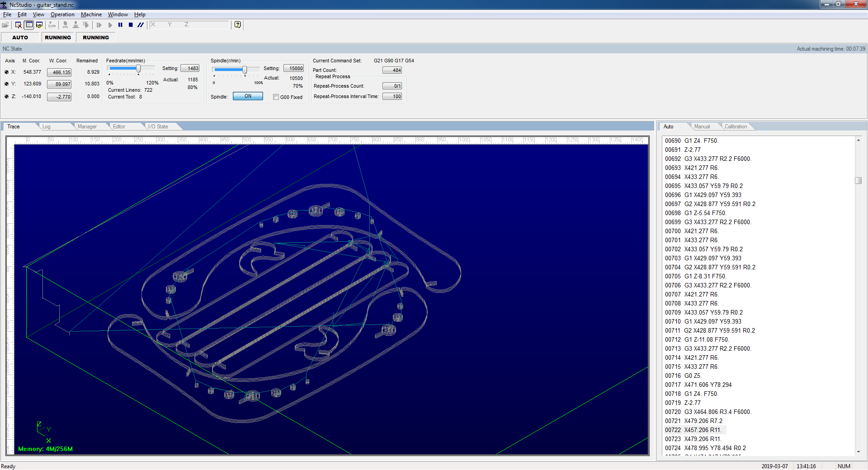
Task: Toggle the Spindle ON button
Action: tap(248, 96)
